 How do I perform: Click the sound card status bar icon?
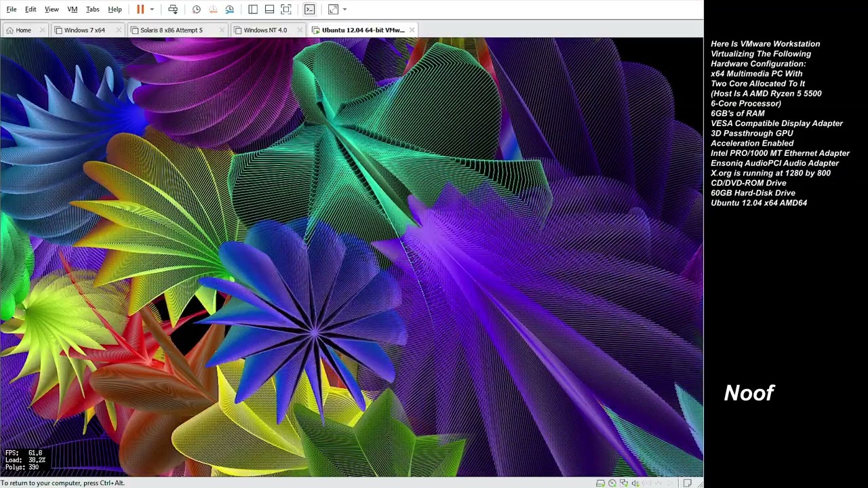[635, 483]
